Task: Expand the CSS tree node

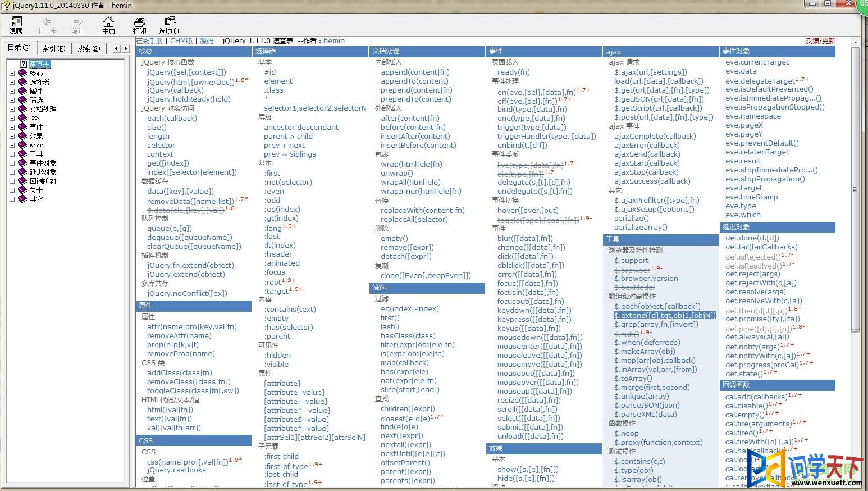Action: [12, 118]
